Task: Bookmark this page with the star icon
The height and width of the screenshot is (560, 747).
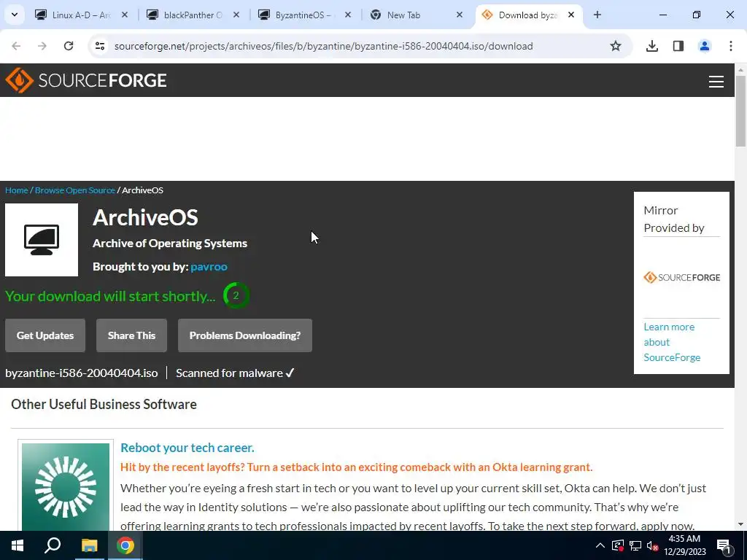Action: (616, 46)
